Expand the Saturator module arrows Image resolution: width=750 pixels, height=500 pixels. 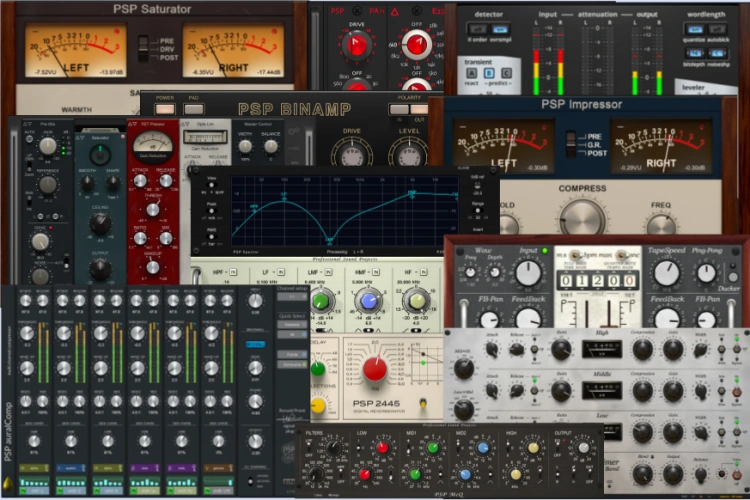click(x=81, y=137)
